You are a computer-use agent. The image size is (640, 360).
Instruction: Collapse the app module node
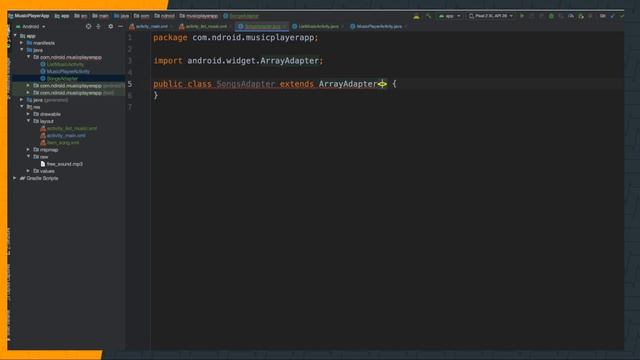[x=15, y=36]
